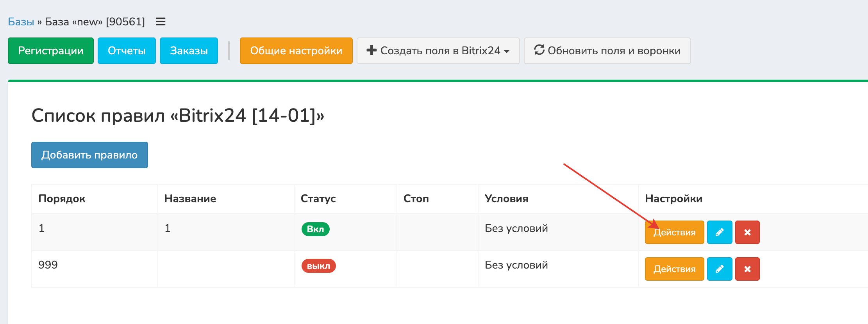Click the refresh icon in Обновить поля button
This screenshot has width=868, height=324.
click(539, 50)
